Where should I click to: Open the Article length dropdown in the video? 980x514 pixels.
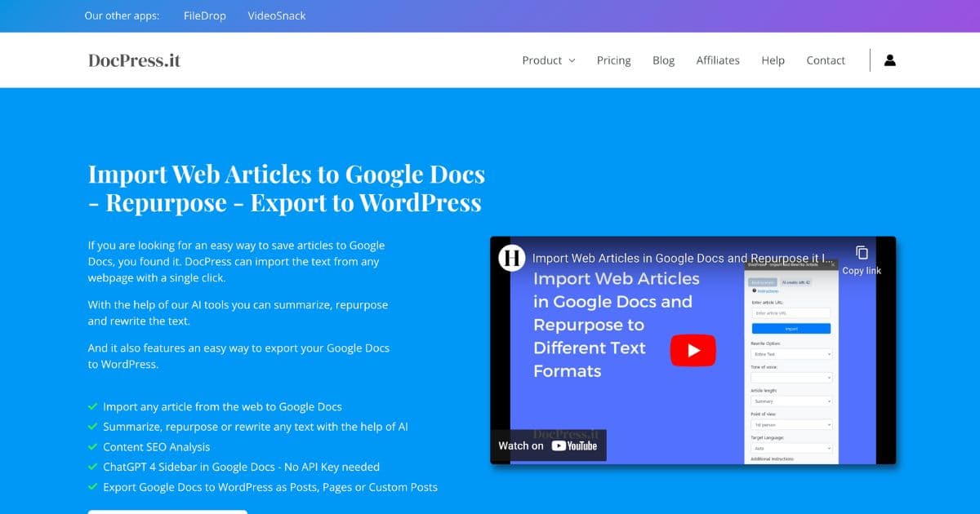pos(791,401)
